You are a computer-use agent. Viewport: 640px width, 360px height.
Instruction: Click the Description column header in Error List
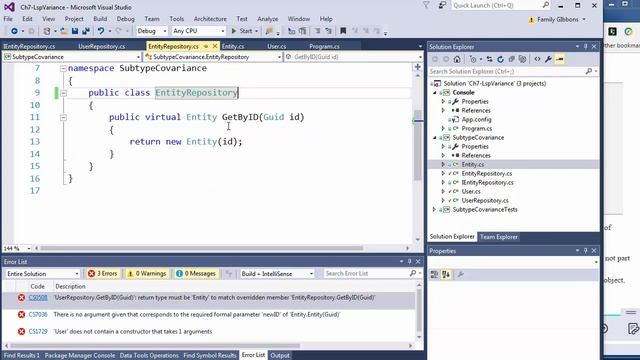tap(70, 287)
